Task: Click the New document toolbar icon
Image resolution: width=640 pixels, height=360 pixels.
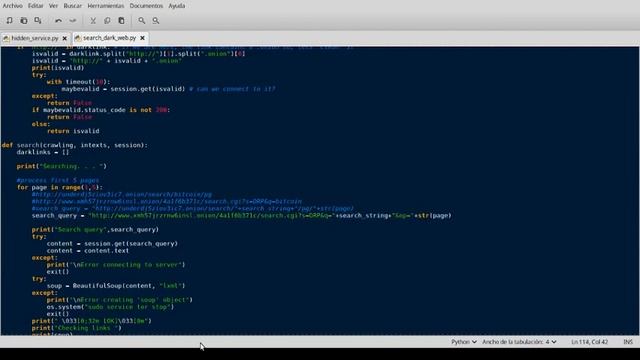Action: point(9,20)
